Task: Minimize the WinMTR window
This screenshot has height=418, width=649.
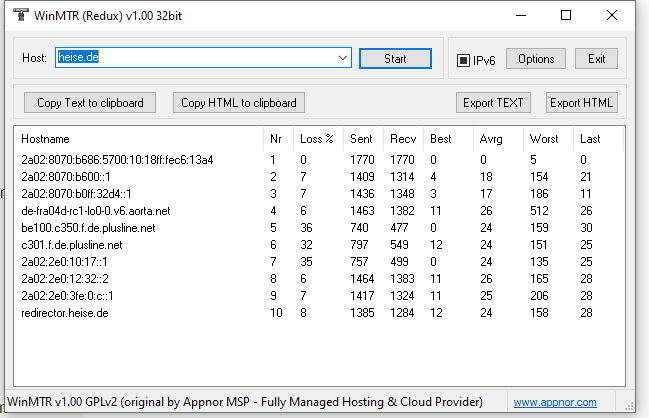Action: 521,15
